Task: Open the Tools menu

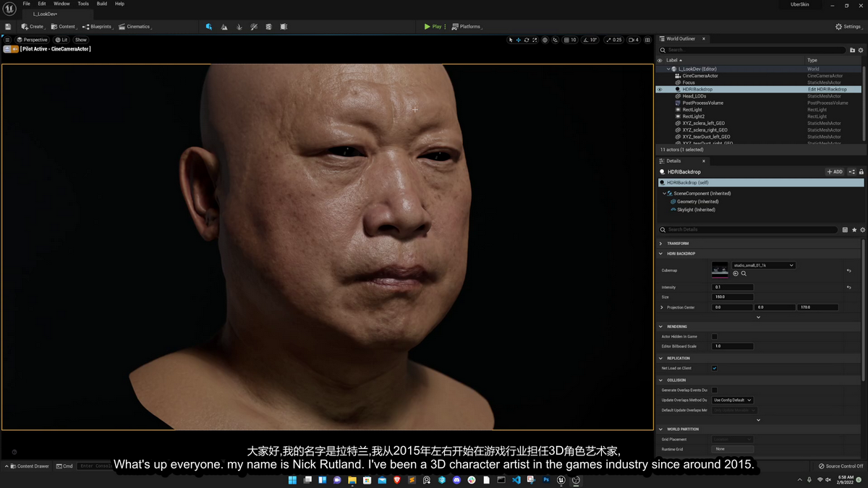Action: 83,4
